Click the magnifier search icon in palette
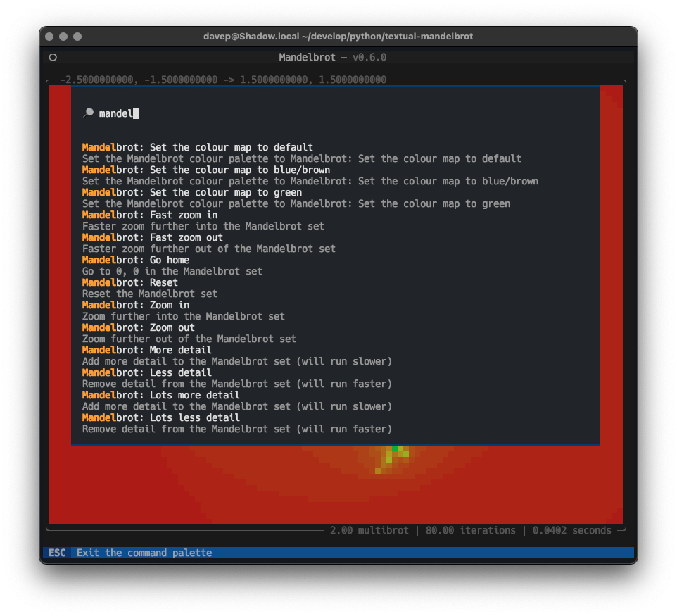 click(89, 113)
